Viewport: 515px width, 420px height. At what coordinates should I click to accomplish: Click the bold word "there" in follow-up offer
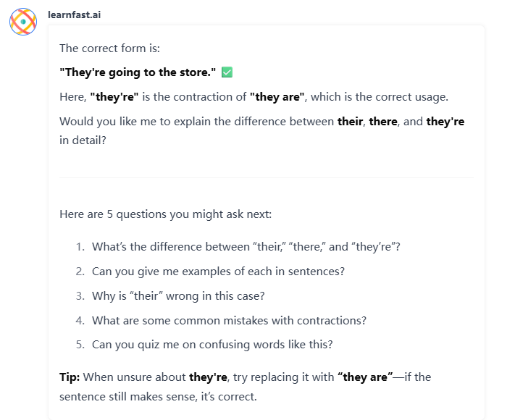click(x=383, y=122)
